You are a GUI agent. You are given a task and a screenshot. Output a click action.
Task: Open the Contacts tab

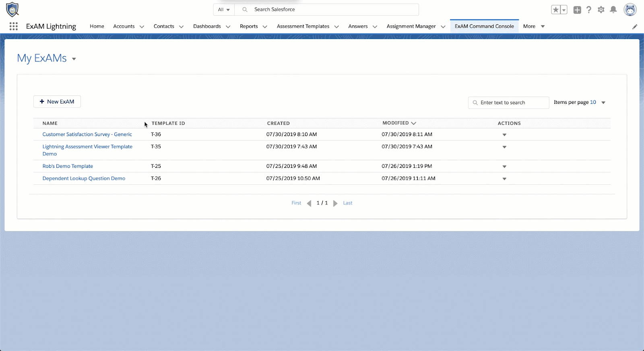pyautogui.click(x=164, y=27)
